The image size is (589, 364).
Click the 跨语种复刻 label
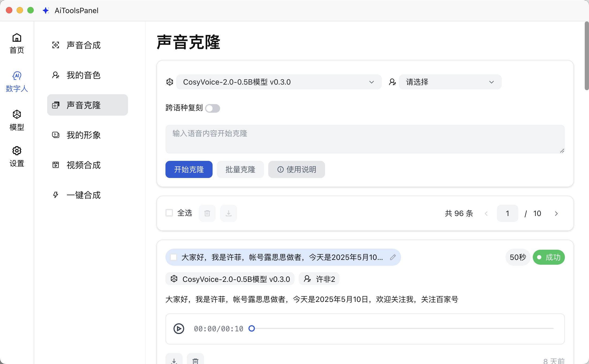(x=184, y=108)
